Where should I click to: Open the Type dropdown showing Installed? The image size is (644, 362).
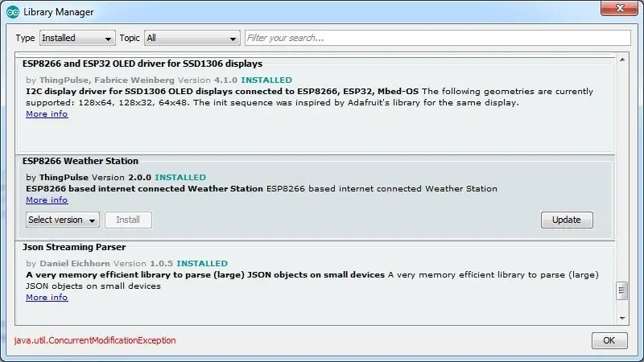(77, 38)
